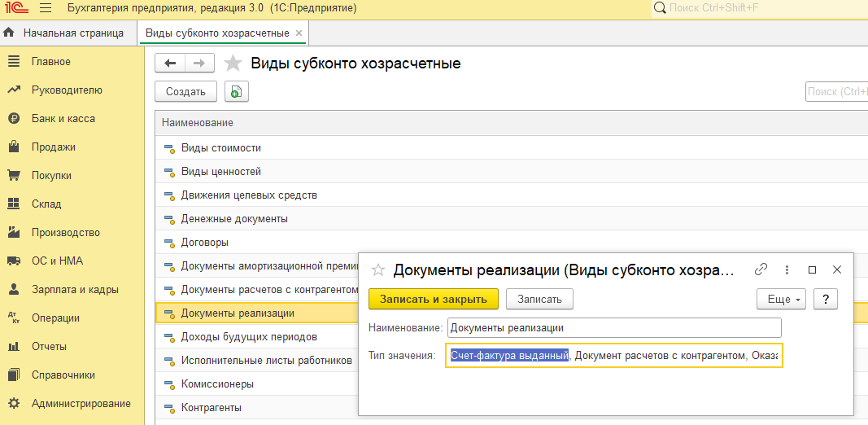Click the home icon on Начальная страница tab
Viewport: 868px width, 425px height.
pyautogui.click(x=9, y=33)
